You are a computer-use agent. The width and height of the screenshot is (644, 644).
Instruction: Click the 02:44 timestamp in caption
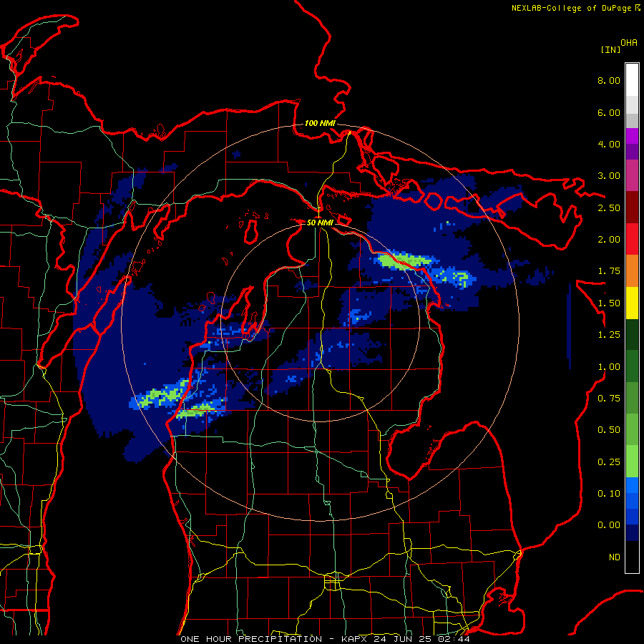pos(454,639)
